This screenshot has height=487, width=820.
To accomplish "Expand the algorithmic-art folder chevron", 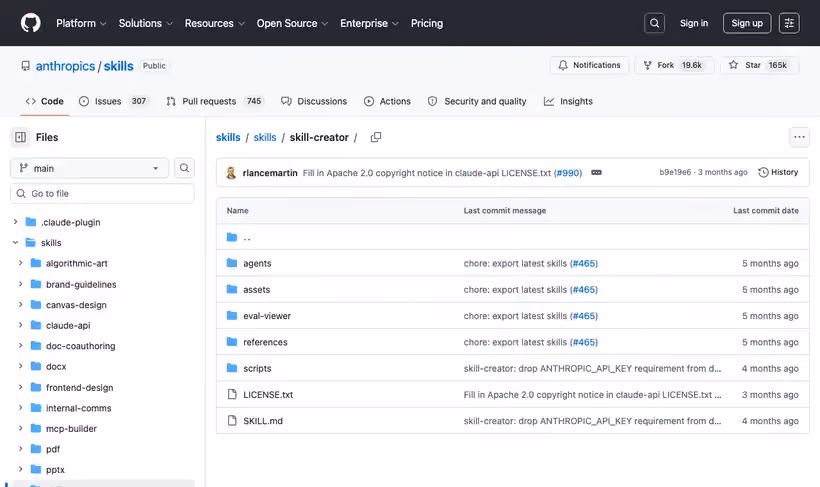I will (20, 263).
